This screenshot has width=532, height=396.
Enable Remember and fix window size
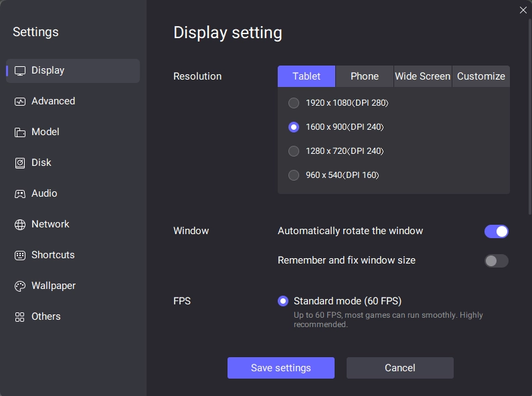[x=496, y=261]
